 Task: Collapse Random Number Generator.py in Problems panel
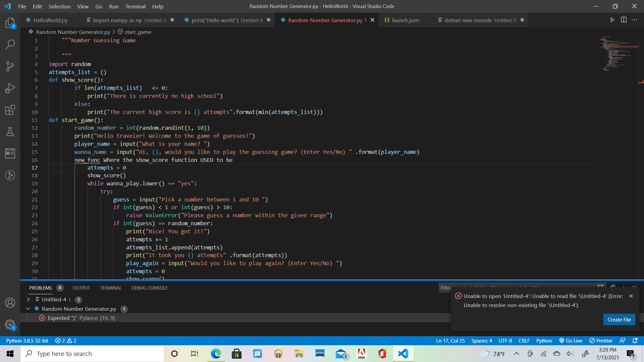click(28, 309)
